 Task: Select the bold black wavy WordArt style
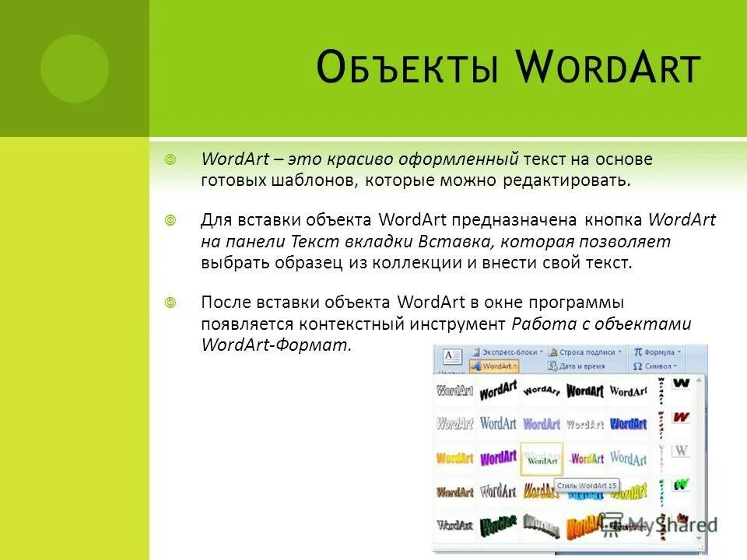585,391
